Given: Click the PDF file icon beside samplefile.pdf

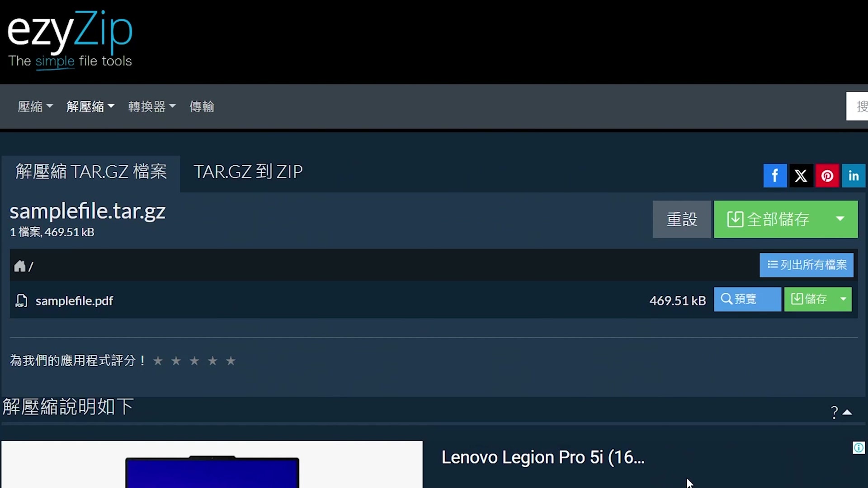Looking at the screenshot, I should point(21,301).
